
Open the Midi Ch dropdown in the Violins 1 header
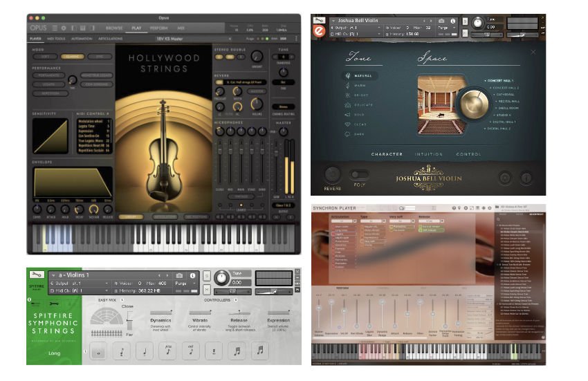pos(79,290)
